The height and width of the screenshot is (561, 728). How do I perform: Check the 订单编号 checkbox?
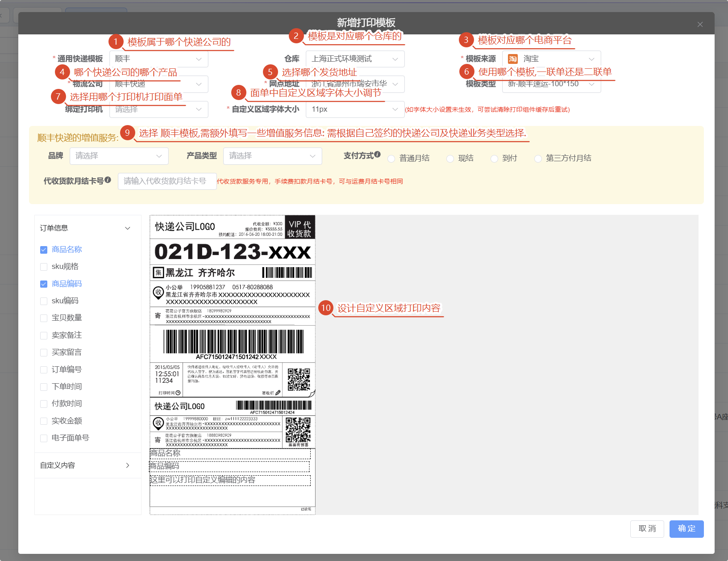point(44,370)
